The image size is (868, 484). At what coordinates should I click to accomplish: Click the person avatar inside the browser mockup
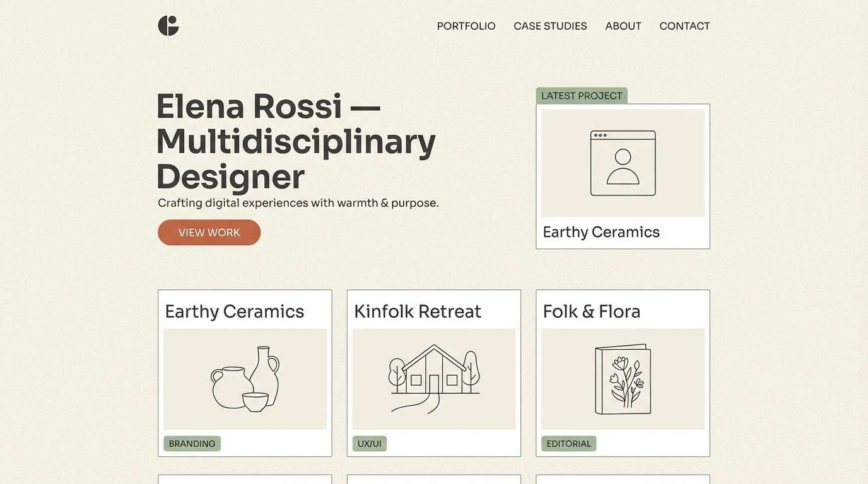[623, 167]
